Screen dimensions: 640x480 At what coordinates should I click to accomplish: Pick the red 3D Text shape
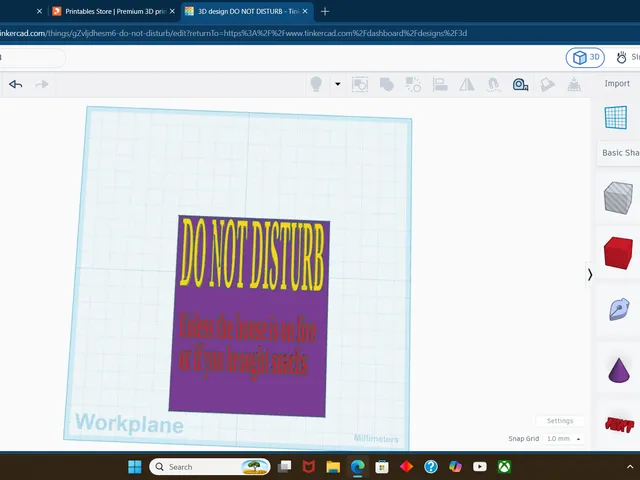point(619,425)
